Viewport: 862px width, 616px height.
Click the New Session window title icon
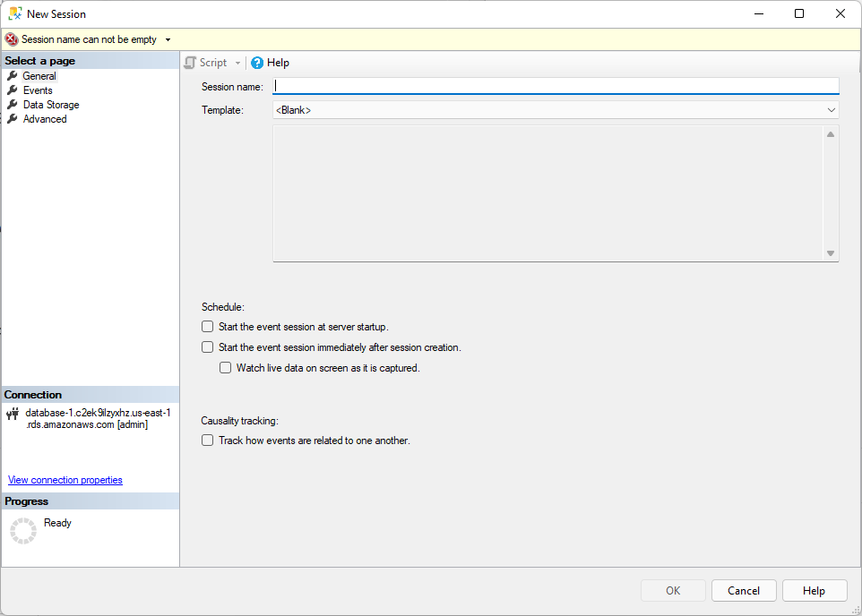tap(15, 13)
